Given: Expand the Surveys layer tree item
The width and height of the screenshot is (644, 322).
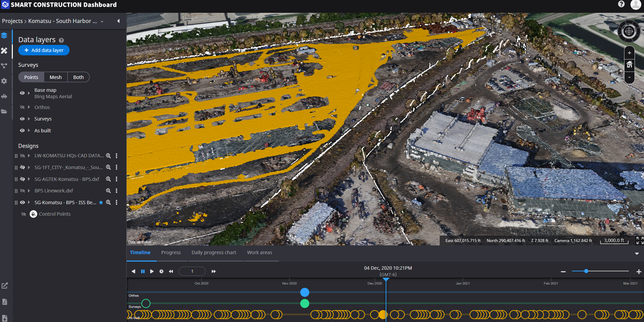Looking at the screenshot, I should [29, 118].
